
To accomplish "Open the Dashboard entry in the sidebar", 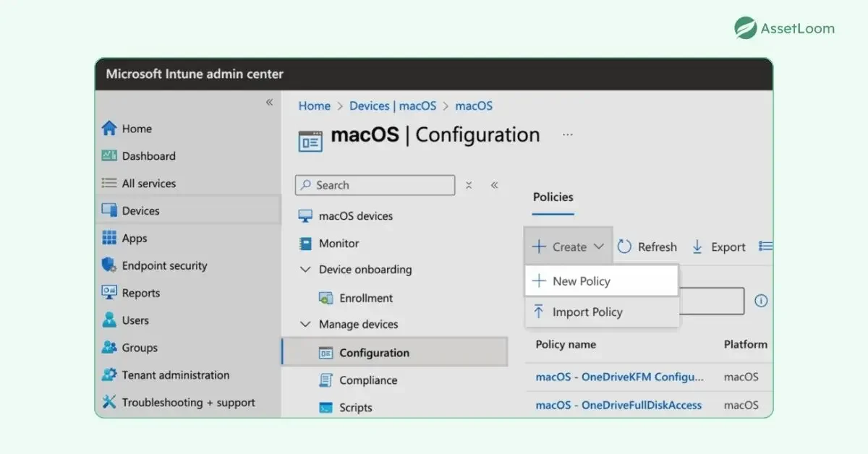I will tap(148, 155).
